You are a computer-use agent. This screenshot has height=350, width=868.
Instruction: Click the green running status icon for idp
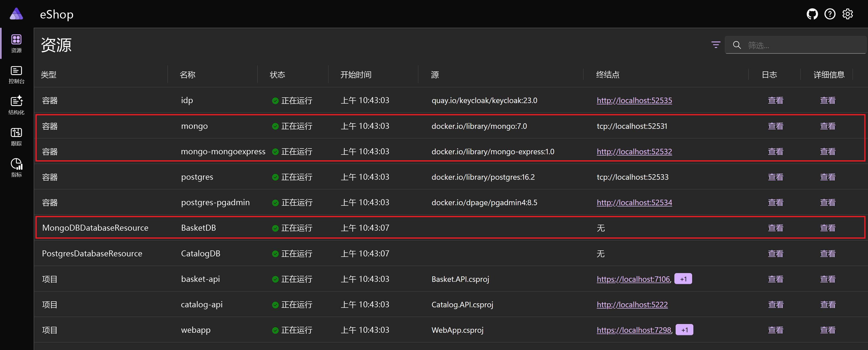[275, 101]
